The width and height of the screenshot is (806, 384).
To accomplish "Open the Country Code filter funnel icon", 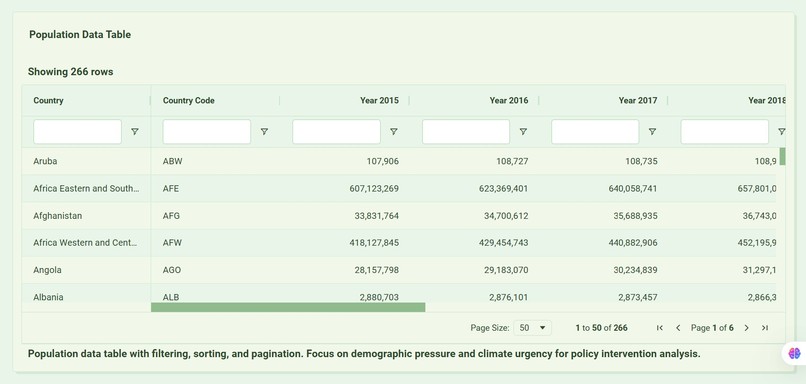I will pyautogui.click(x=264, y=132).
